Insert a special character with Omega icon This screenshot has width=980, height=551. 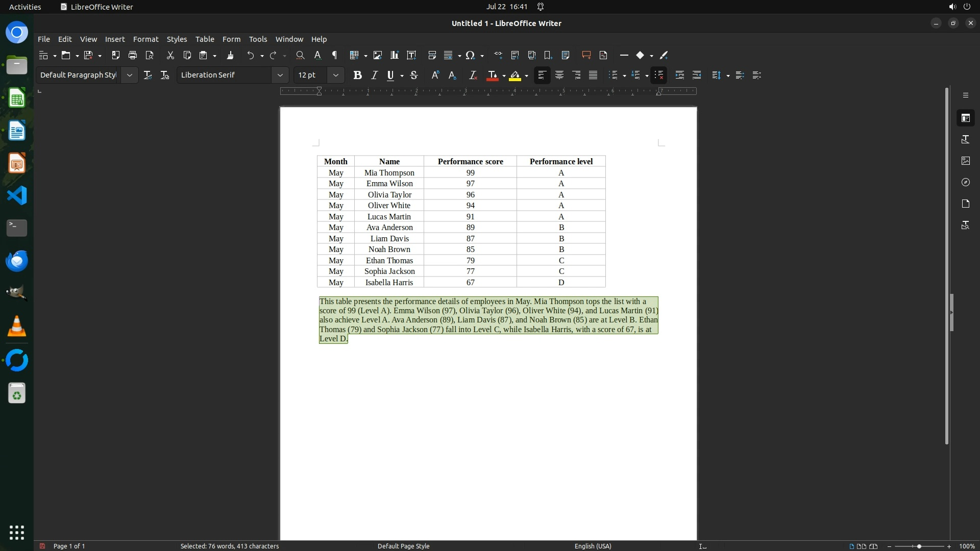point(470,55)
